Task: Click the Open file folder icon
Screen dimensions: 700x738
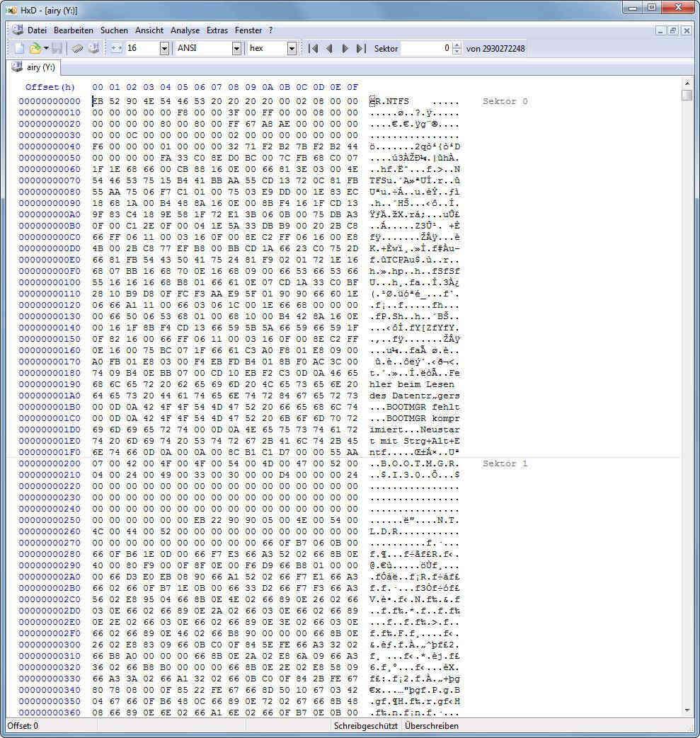Action: pyautogui.click(x=35, y=48)
